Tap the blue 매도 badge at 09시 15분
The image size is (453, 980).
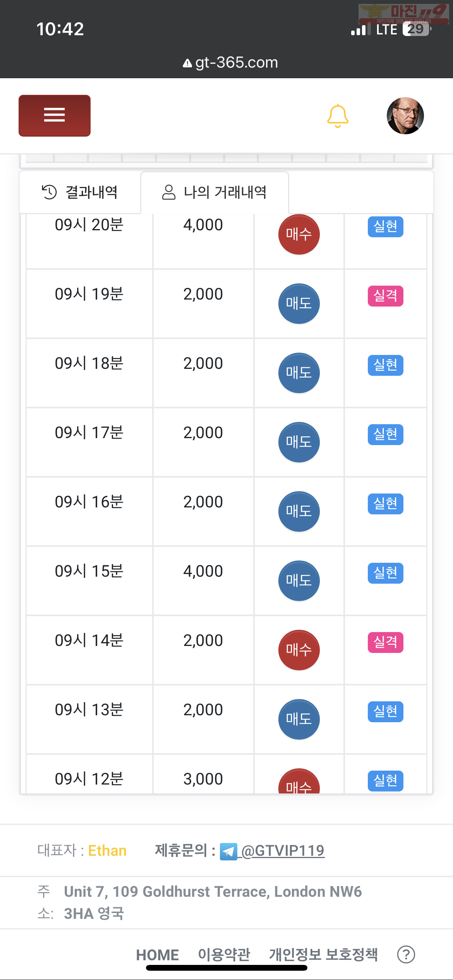299,581
